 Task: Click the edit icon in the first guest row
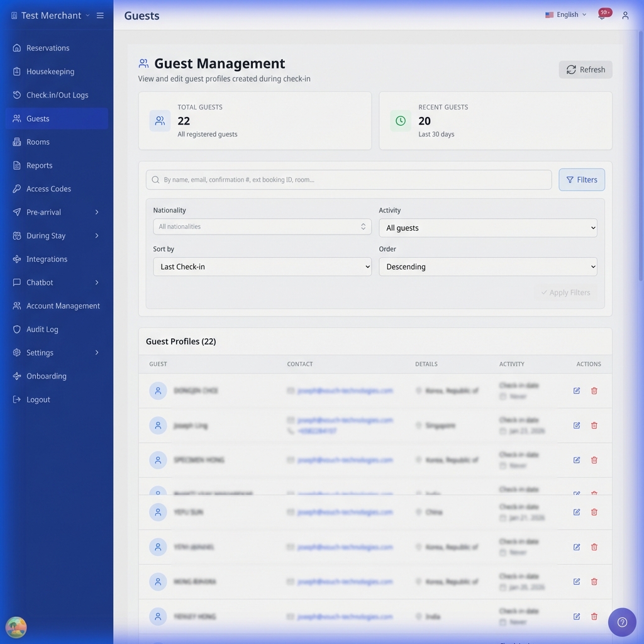577,391
